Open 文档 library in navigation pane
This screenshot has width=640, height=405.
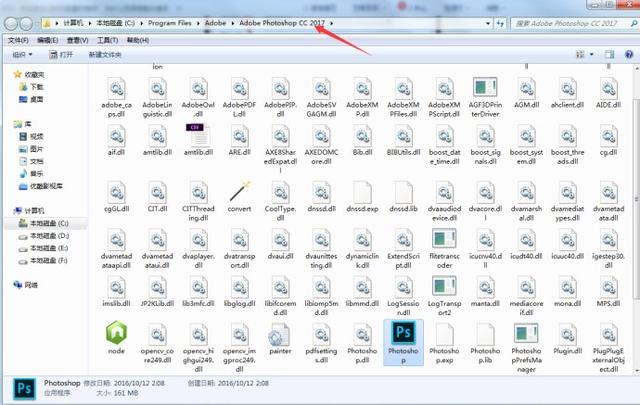click(x=31, y=161)
